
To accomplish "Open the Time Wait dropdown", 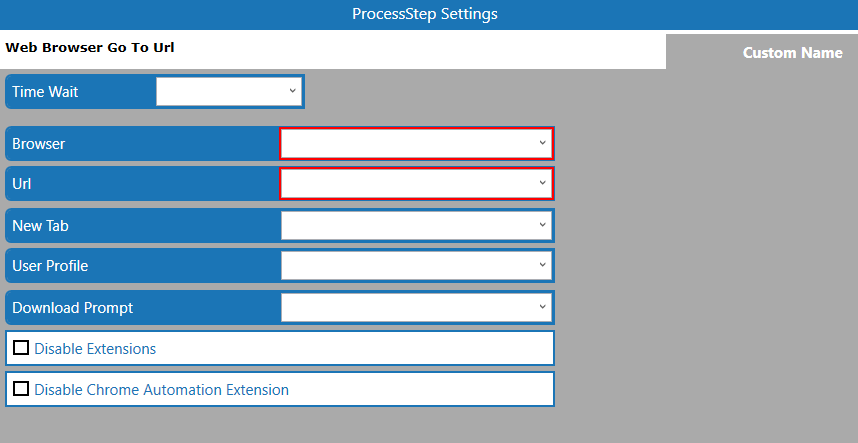I will tap(229, 91).
